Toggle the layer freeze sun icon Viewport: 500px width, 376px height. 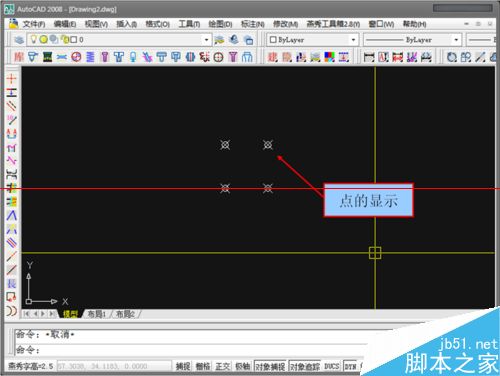(x=44, y=40)
